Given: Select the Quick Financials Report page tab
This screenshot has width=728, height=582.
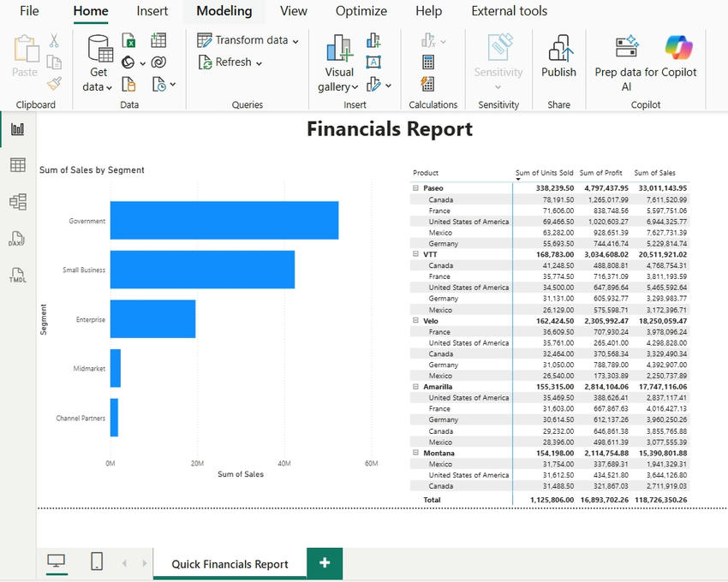Looking at the screenshot, I should (x=230, y=563).
